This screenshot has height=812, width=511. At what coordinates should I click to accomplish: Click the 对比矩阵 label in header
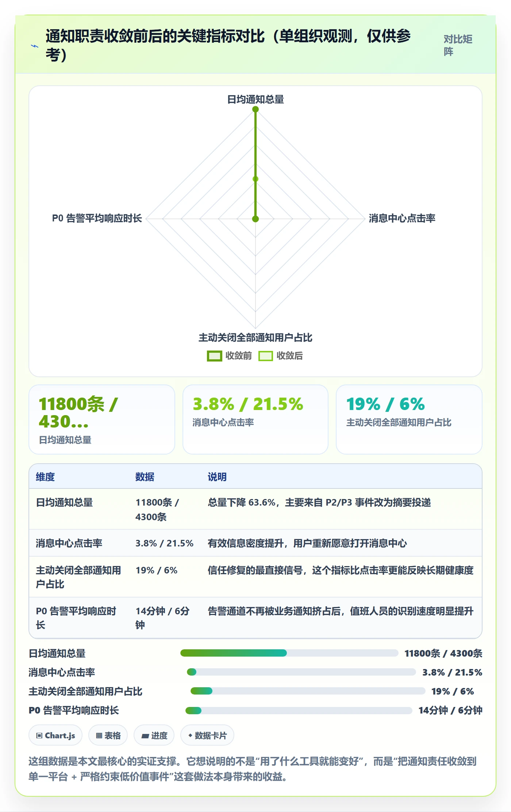point(458,45)
